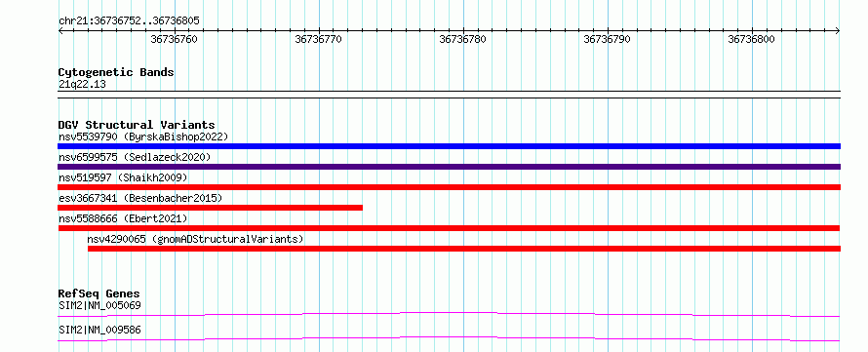Click the RefSeq Genes track heading
Viewport: 868px width, 352px height.
pyautogui.click(x=99, y=293)
